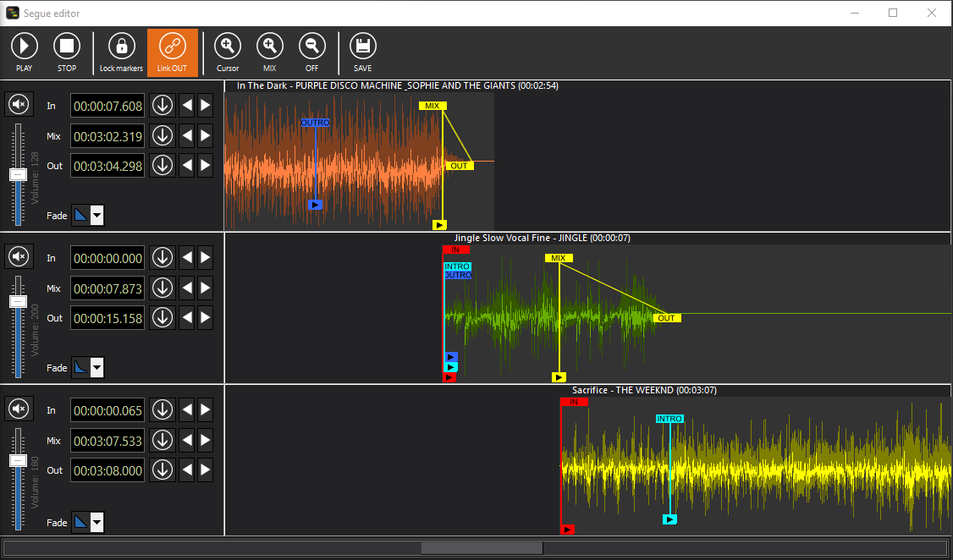Image resolution: width=953 pixels, height=560 pixels.
Task: Mute the In The Dark track
Action: 19,105
